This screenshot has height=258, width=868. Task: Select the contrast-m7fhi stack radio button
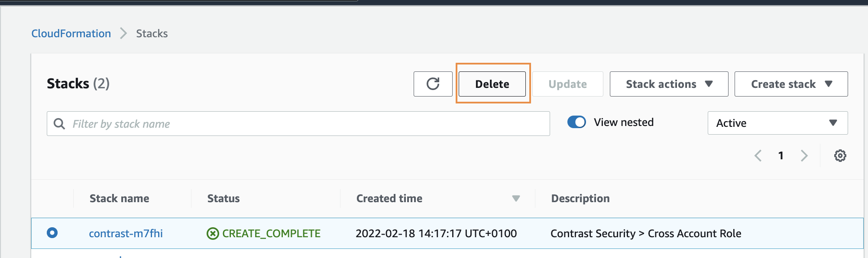click(52, 233)
